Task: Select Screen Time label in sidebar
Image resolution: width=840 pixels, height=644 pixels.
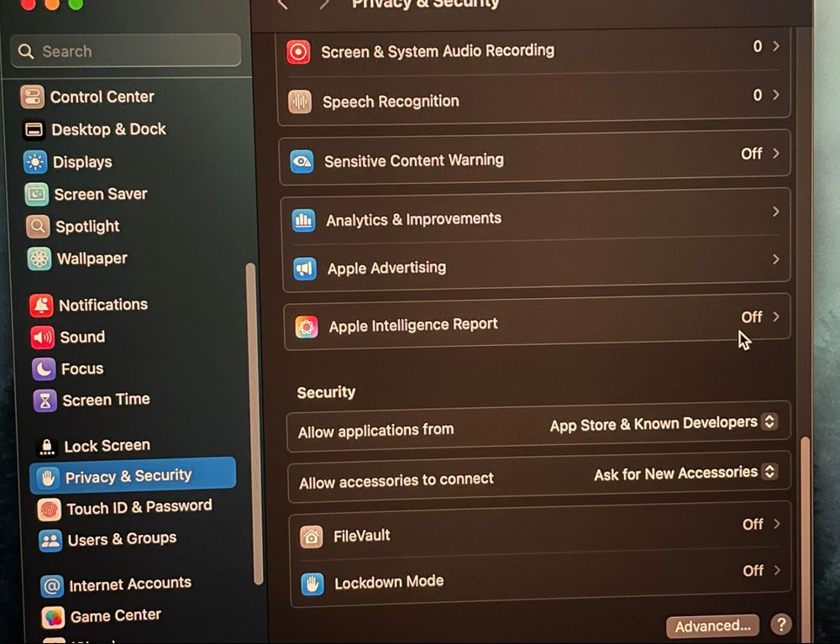Action: (x=106, y=400)
